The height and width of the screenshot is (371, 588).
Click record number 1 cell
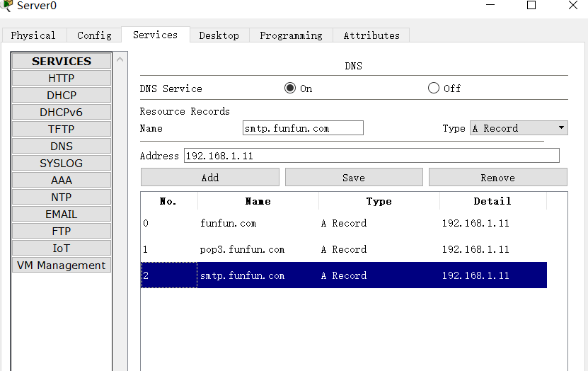point(169,249)
